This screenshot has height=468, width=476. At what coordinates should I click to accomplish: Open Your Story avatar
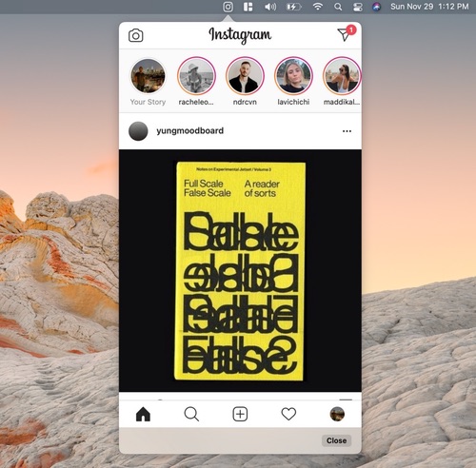click(148, 76)
